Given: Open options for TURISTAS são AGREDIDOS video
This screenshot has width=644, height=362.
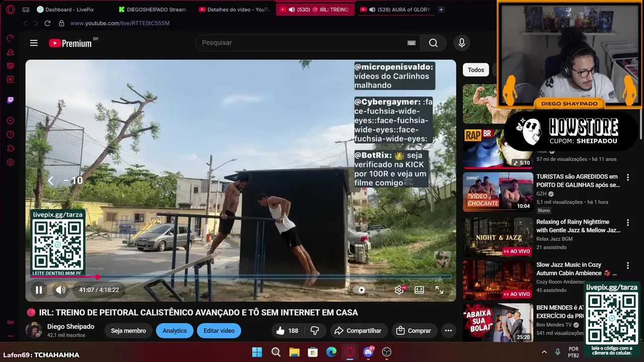Looking at the screenshot, I should point(627,177).
